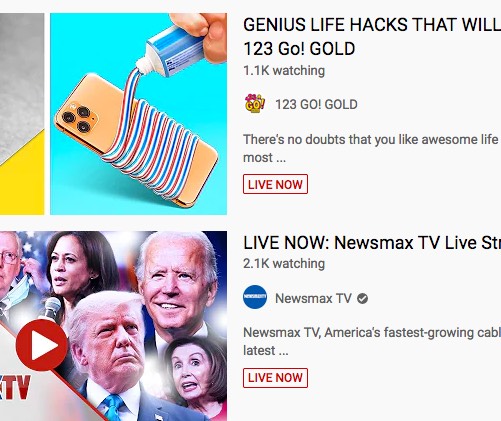Click the orange phone camera lenses in thumbnail
The width and height of the screenshot is (501, 421).
tap(78, 118)
